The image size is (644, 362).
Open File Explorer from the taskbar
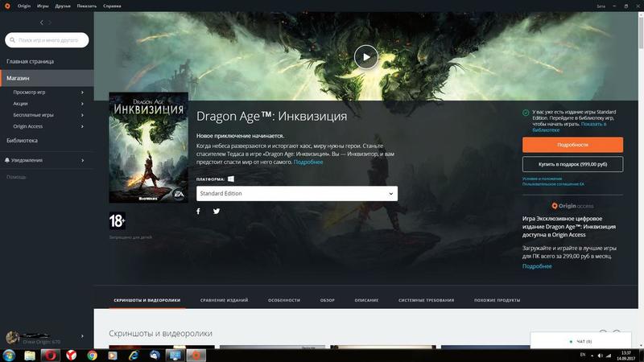(30, 356)
